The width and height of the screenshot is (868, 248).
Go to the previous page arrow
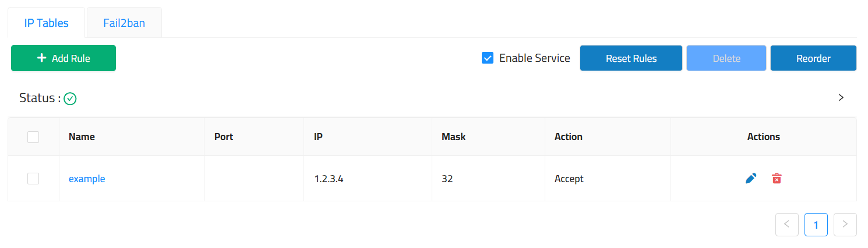786,224
